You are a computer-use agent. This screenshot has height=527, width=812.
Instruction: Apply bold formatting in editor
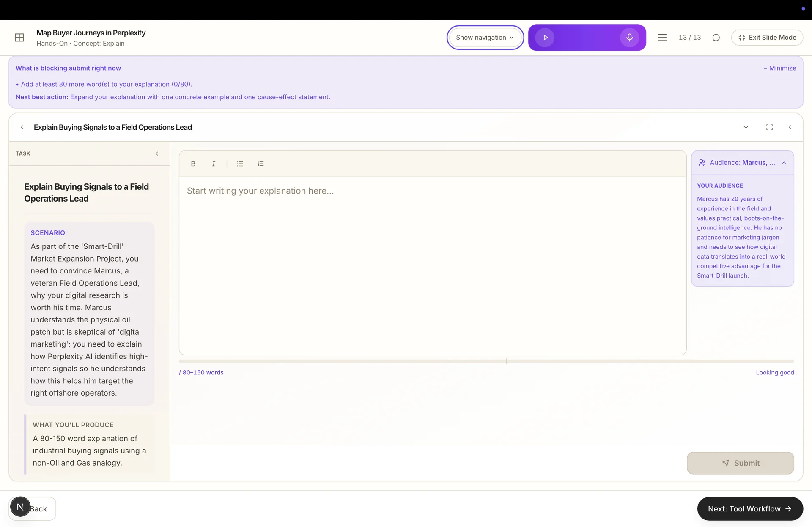tap(193, 164)
